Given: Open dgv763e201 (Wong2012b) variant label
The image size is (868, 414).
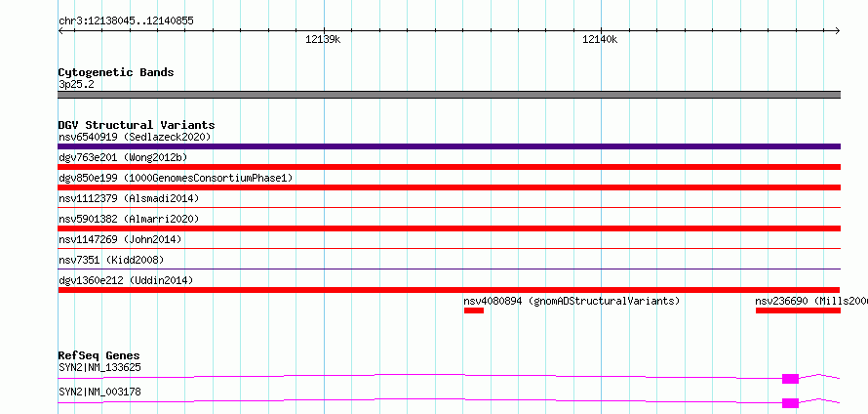Looking at the screenshot, I should 123,157.
